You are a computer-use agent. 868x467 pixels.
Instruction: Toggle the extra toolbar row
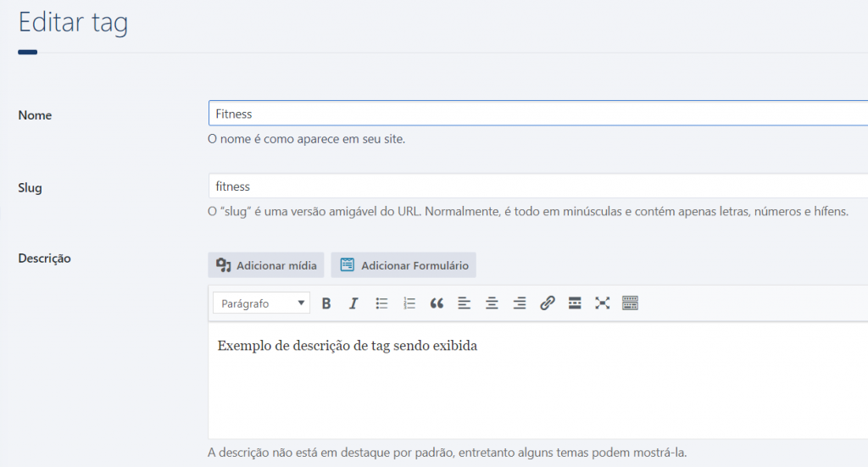[630, 303]
